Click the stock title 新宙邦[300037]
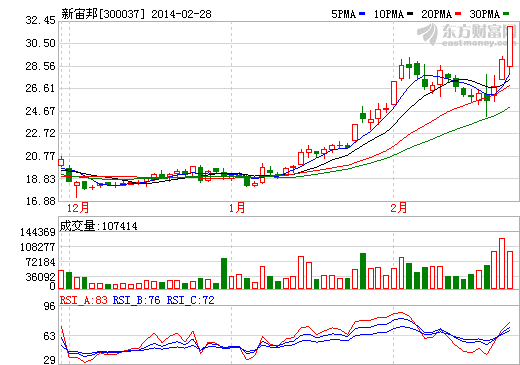Viewport: 520px width, 365px height. point(104,14)
